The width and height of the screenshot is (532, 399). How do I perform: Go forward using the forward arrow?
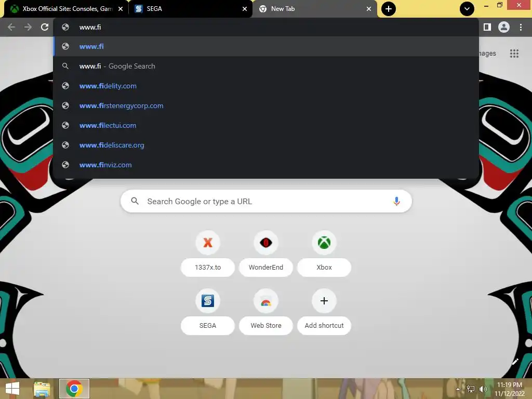(x=28, y=27)
